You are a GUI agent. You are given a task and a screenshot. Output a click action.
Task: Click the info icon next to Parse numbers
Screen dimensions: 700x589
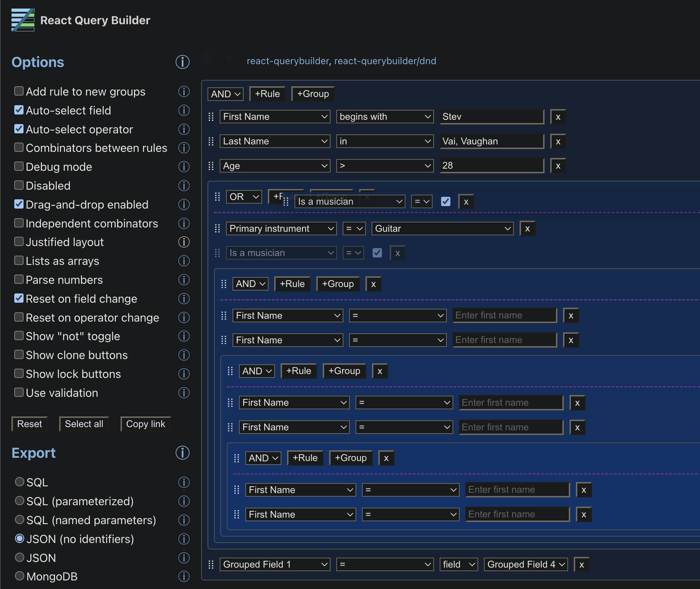[184, 280]
